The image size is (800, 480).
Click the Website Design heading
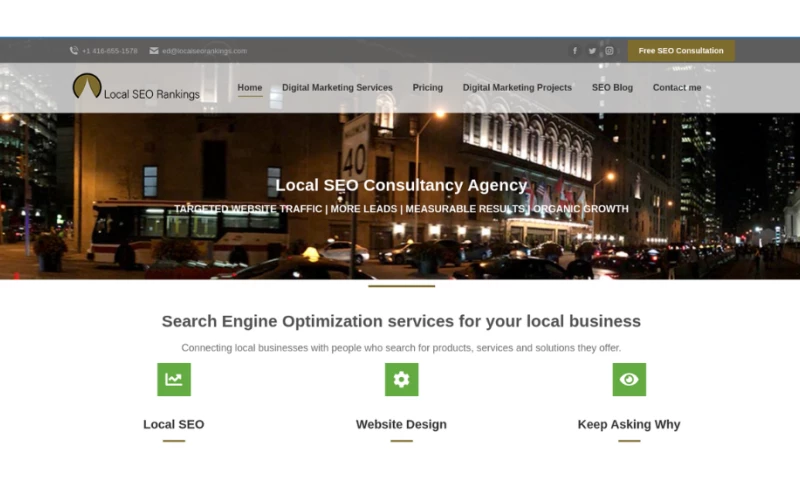pos(401,424)
